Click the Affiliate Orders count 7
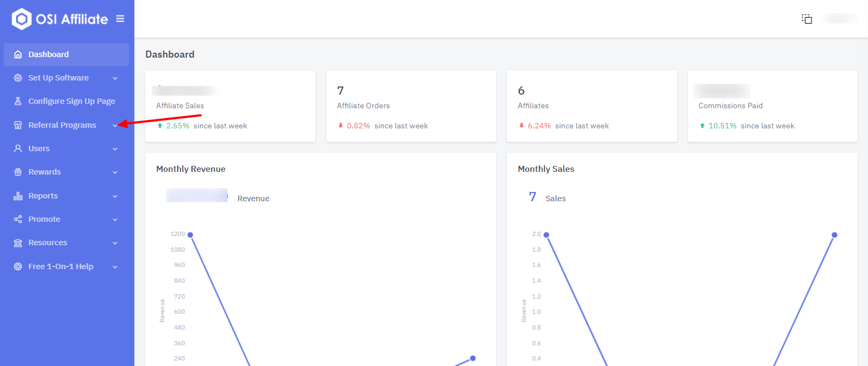Image resolution: width=868 pixels, height=366 pixels. click(x=340, y=91)
